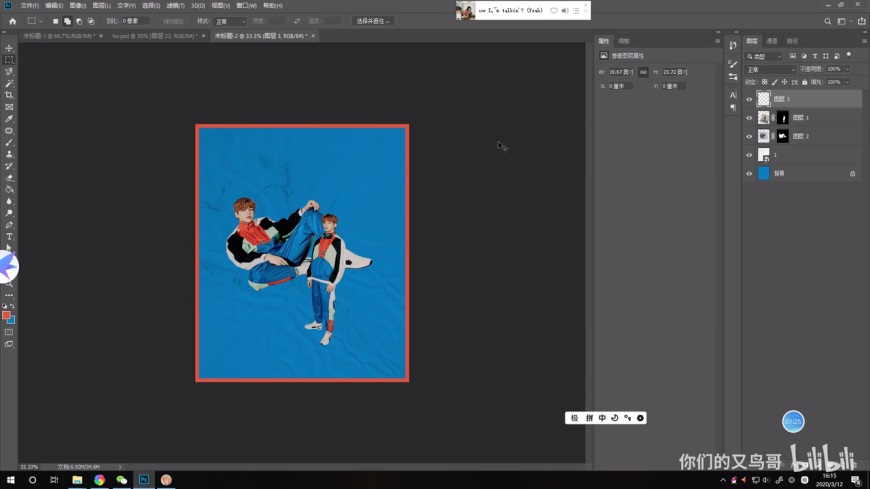The image size is (870, 489).
Task: Click the Search icon in options bar
Action: point(827,21)
